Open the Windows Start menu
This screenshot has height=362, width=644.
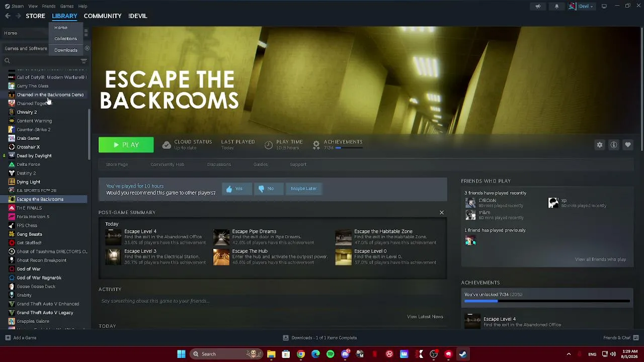tap(181, 354)
